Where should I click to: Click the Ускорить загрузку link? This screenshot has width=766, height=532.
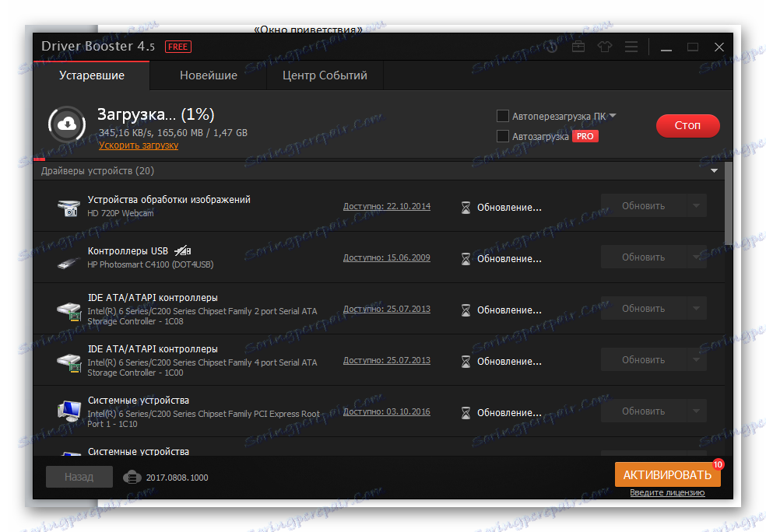click(x=139, y=145)
